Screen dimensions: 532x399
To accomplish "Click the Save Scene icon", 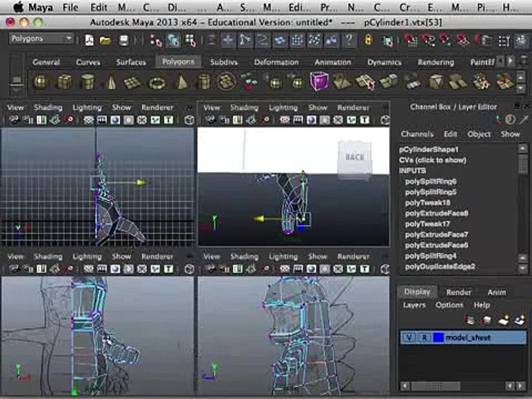I will [124, 40].
